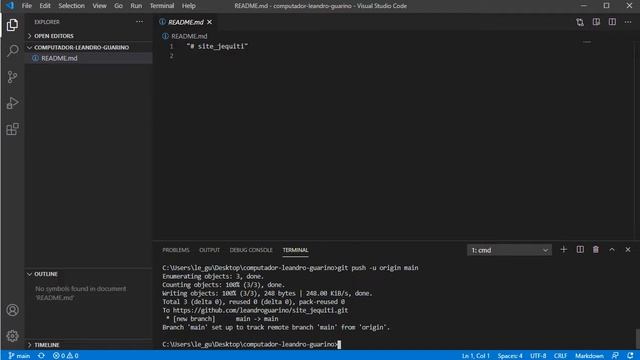Open the View menu

point(99,6)
